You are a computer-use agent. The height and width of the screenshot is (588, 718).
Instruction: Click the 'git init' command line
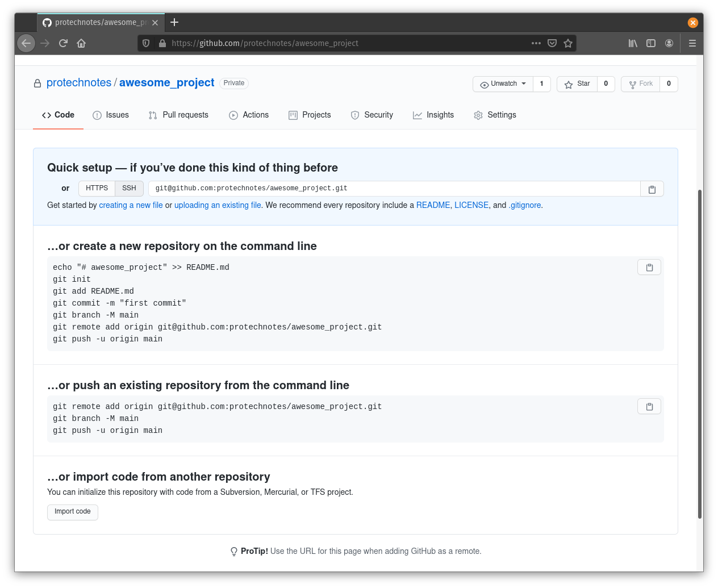pos(72,280)
